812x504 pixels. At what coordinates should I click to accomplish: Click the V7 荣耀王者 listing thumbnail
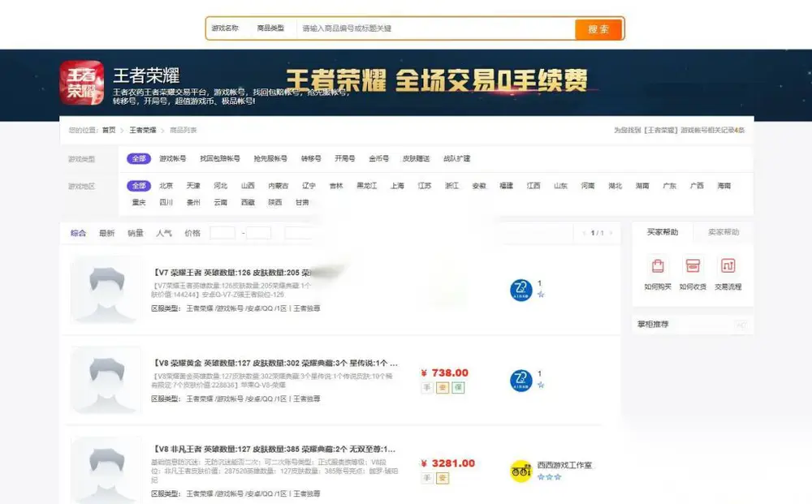click(106, 290)
